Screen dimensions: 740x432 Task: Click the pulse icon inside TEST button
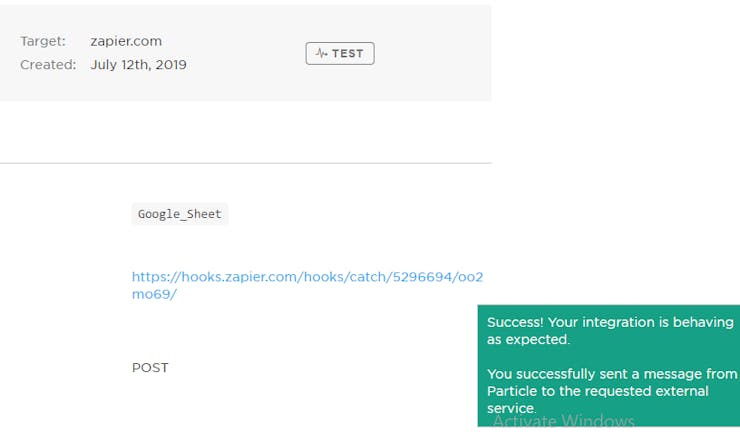[321, 53]
